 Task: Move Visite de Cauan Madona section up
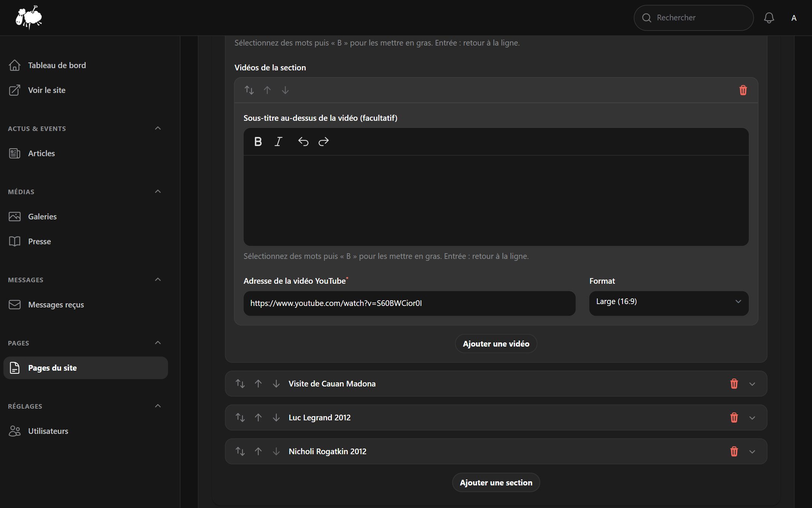coord(258,383)
